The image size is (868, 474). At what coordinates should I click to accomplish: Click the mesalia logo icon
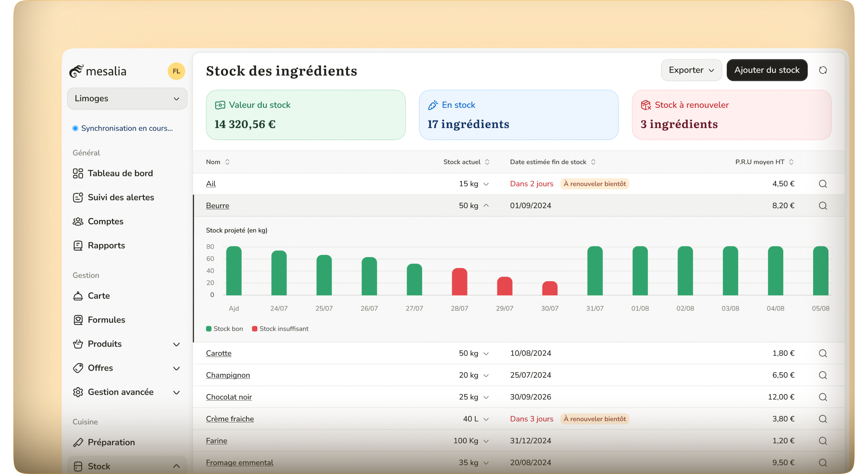(x=76, y=71)
